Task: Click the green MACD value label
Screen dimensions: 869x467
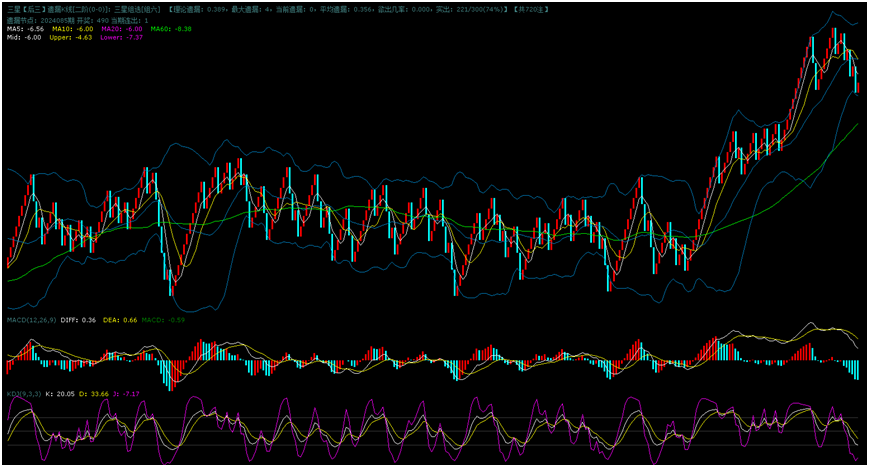Action: pyautogui.click(x=162, y=320)
